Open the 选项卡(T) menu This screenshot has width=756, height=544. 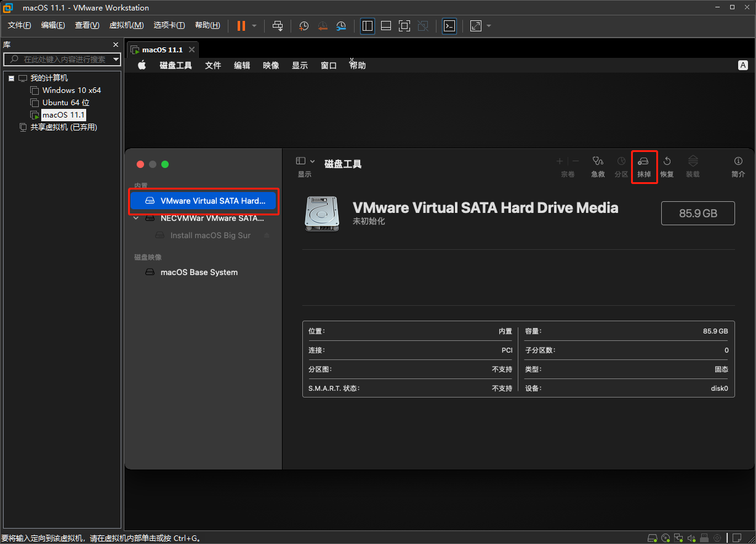pos(169,25)
